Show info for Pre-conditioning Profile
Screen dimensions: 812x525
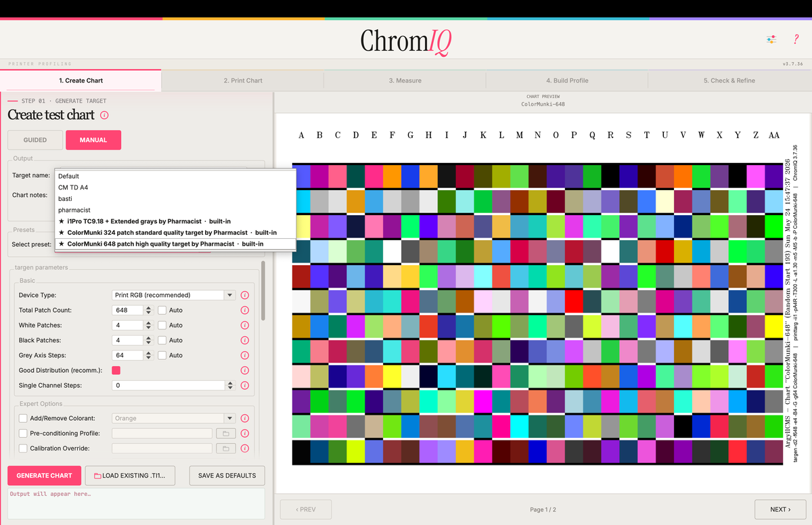click(245, 433)
